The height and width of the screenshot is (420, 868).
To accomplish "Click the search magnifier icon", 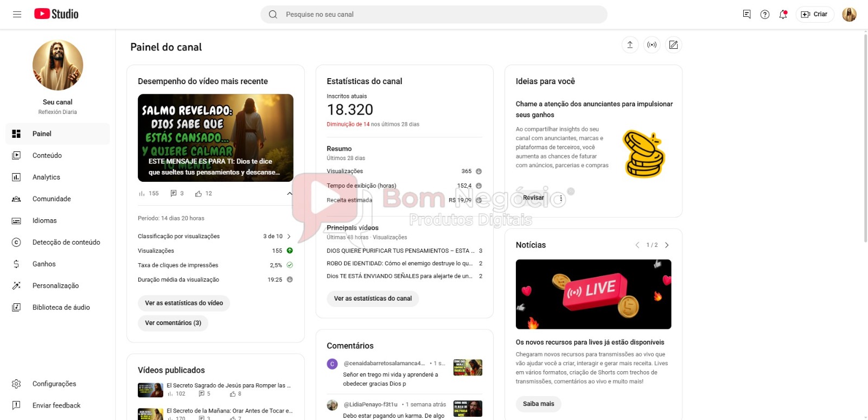I will pos(273,14).
